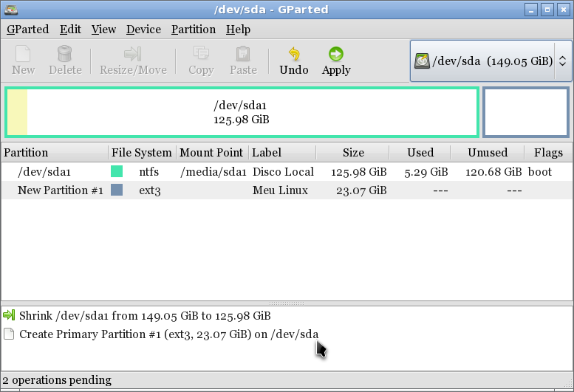Click the Resize/Move toolbar icon

pyautogui.click(x=133, y=61)
